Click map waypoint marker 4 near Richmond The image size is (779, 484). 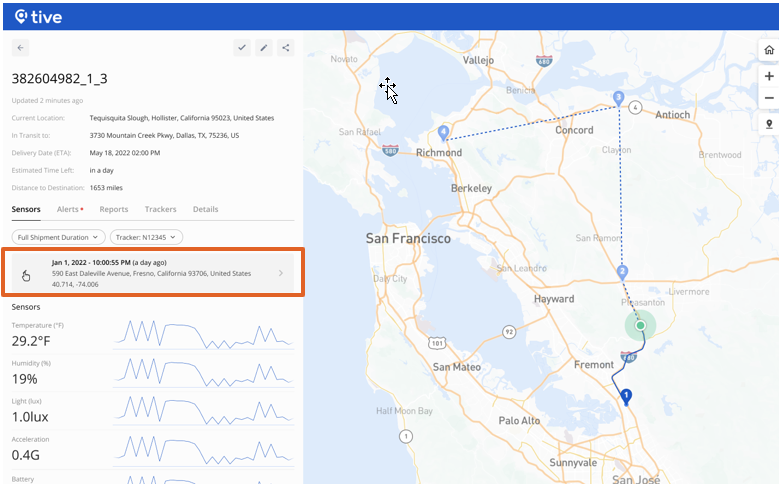[x=443, y=132]
